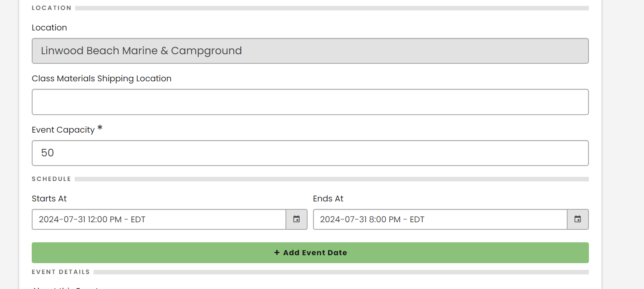The image size is (644, 289).
Task: Click the Linwood Beach Marine & Campground field
Action: (x=310, y=51)
